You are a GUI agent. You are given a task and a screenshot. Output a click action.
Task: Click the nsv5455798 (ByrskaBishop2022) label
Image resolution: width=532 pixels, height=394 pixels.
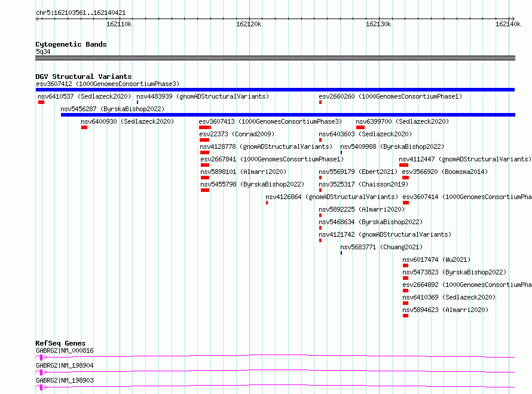pos(252,184)
